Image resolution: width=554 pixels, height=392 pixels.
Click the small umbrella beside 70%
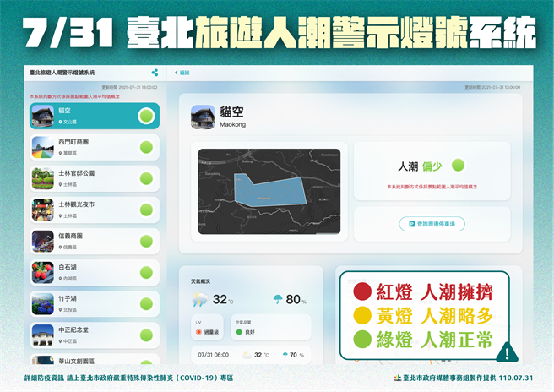(x=285, y=355)
